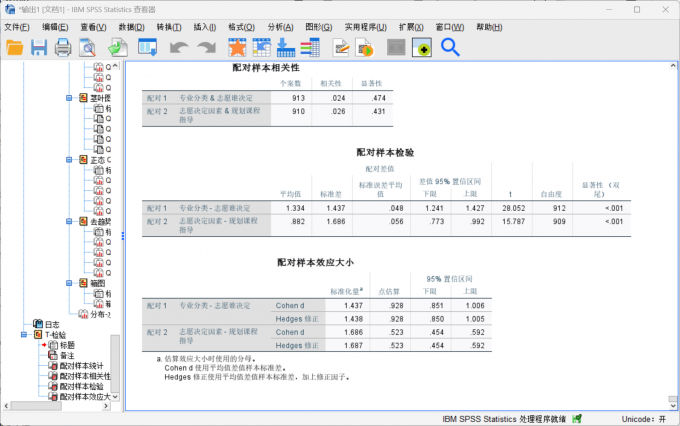Click the outline pane horizontal scrollbar
This screenshot has height=426, width=680.
click(56, 406)
